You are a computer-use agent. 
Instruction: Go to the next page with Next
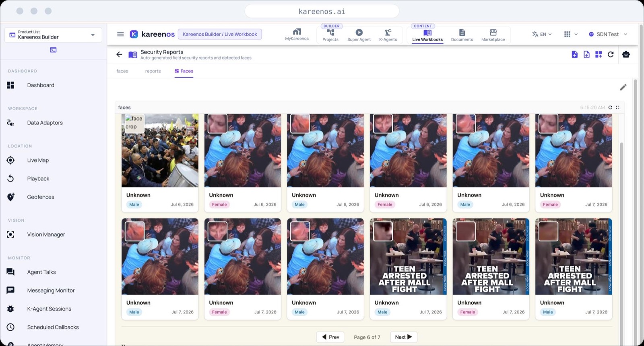404,337
